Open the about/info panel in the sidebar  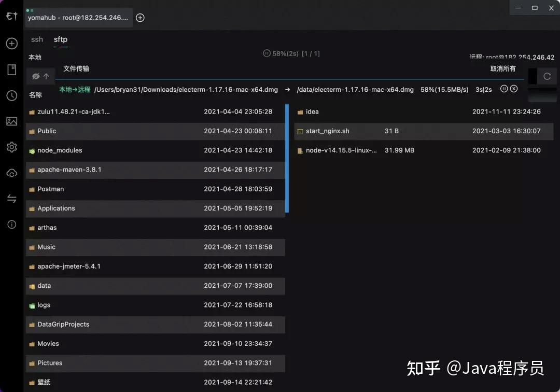(11, 225)
